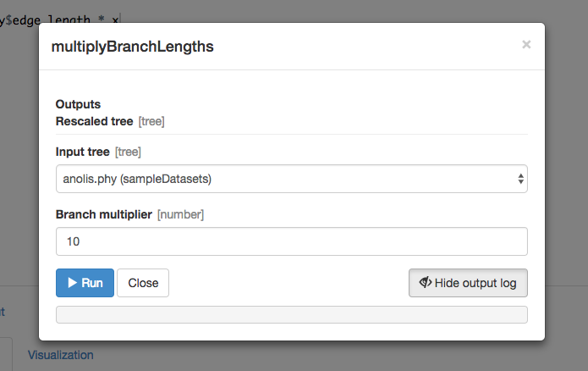Run the multiplyBranchLengths analysis
This screenshot has height=371, width=588.
click(x=85, y=283)
